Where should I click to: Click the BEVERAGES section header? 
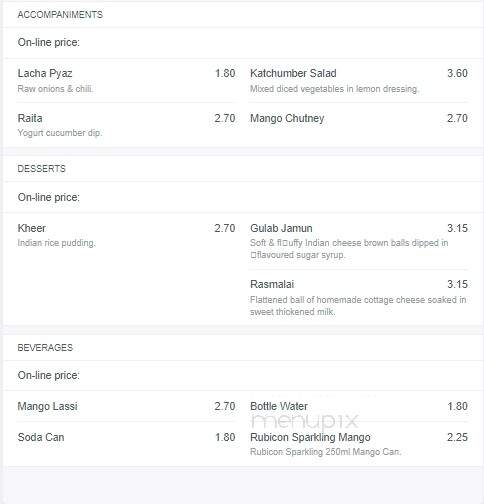(45, 348)
